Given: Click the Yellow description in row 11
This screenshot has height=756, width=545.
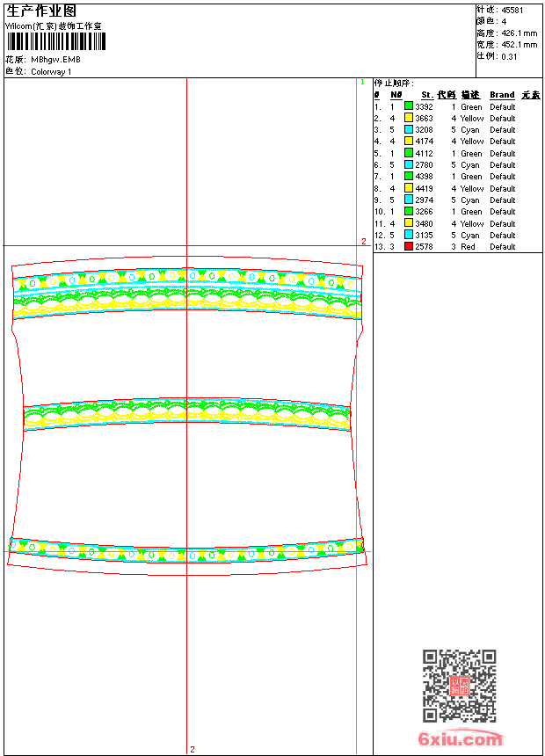Looking at the screenshot, I should [x=472, y=224].
